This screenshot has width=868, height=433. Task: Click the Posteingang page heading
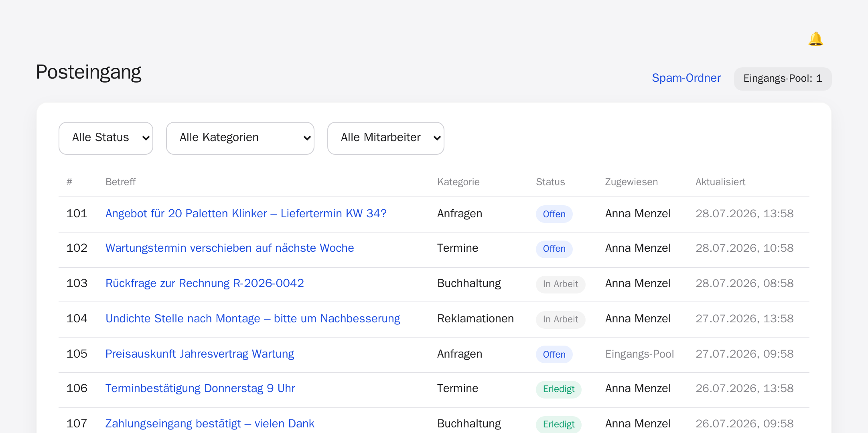pyautogui.click(x=89, y=73)
